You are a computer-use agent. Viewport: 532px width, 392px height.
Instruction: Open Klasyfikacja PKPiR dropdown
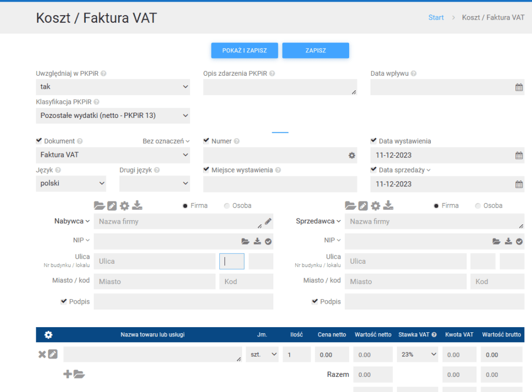(x=113, y=116)
